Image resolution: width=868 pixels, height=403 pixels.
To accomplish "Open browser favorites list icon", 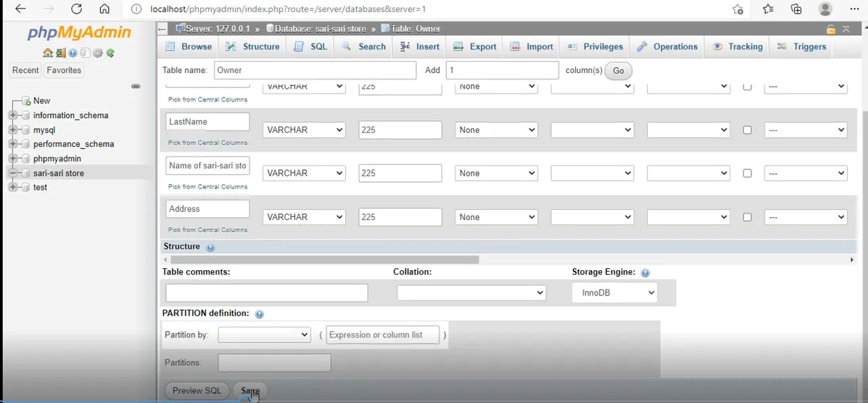I will coord(768,9).
